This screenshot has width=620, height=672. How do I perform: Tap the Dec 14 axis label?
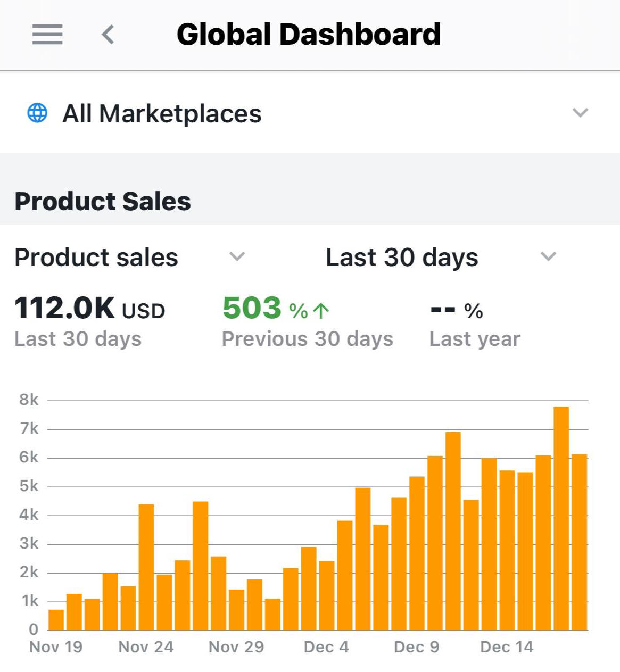(506, 647)
